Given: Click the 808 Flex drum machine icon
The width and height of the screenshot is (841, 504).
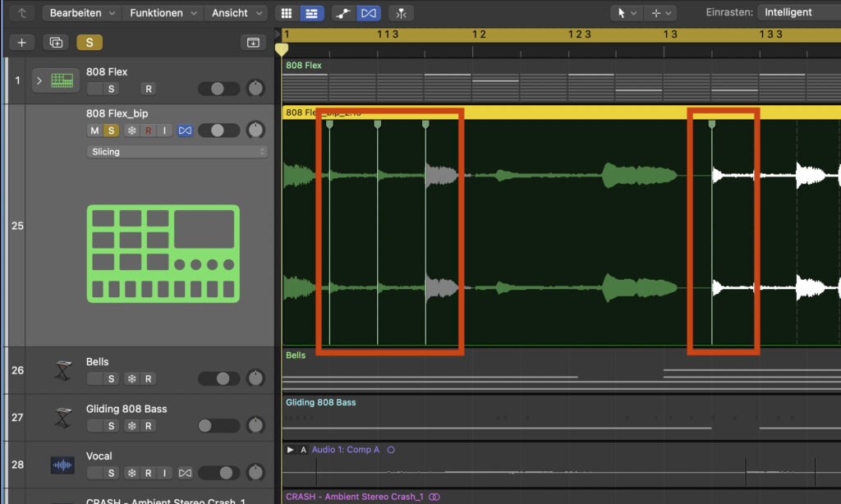Looking at the screenshot, I should tap(62, 80).
